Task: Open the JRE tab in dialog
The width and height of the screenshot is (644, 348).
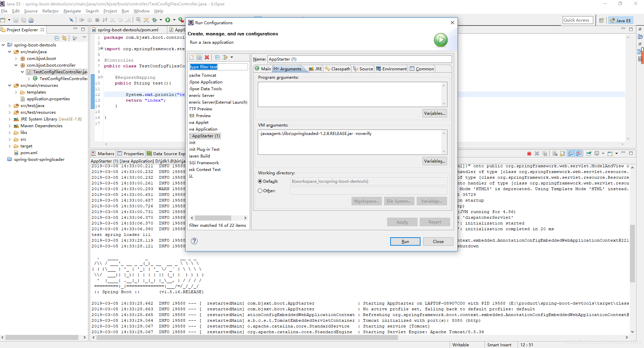Action: coord(315,69)
